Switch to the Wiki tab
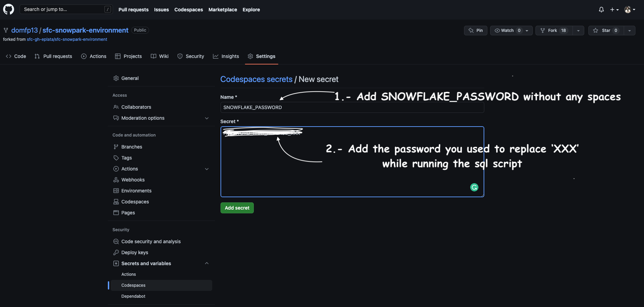 click(x=160, y=56)
